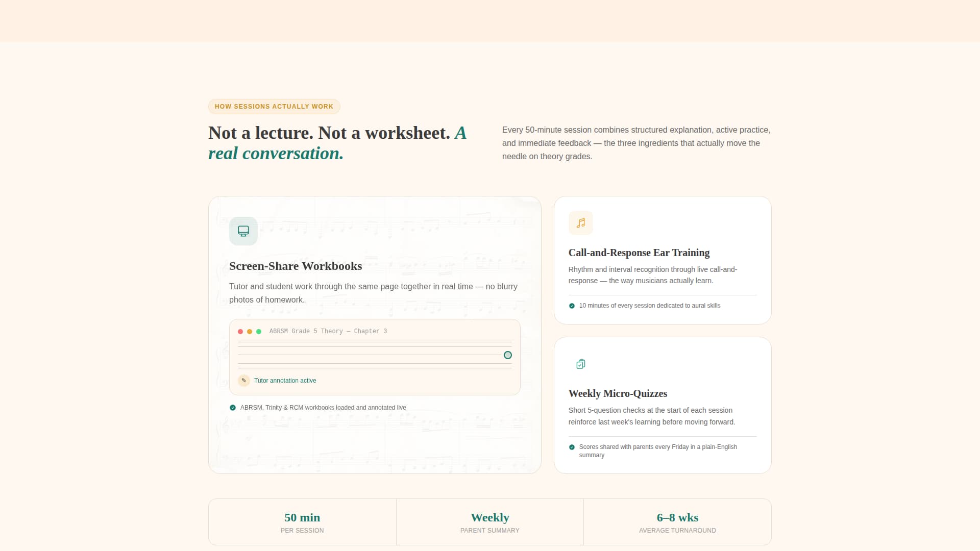980x551 pixels.
Task: Click check icon beside 10 minutes aural skills
Action: (x=572, y=306)
